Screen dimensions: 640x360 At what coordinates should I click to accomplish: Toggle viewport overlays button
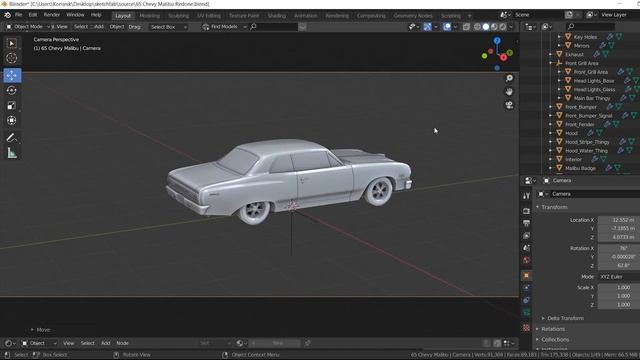point(447,27)
